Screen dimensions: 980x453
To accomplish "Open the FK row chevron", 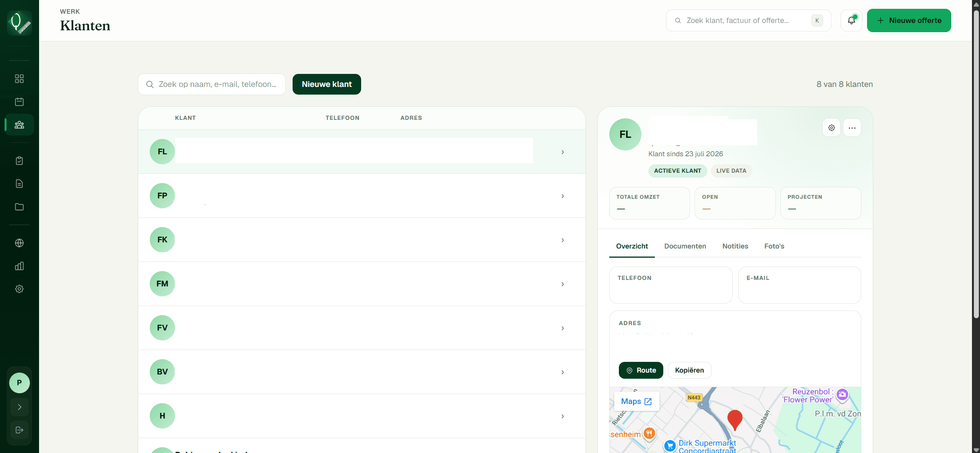I will pyautogui.click(x=563, y=240).
